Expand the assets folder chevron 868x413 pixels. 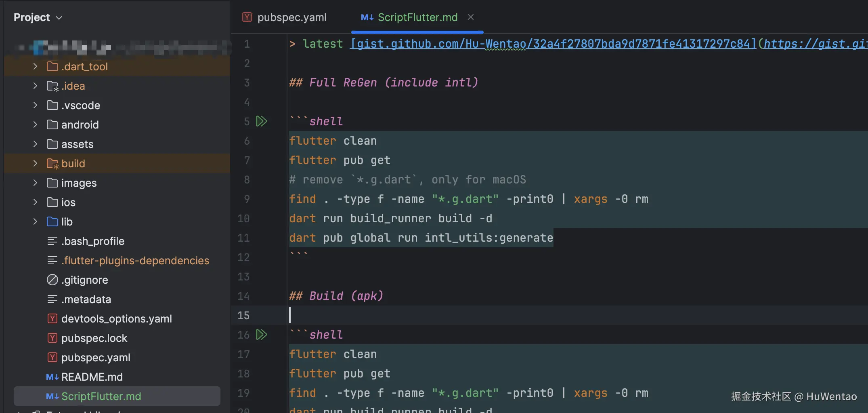click(35, 144)
